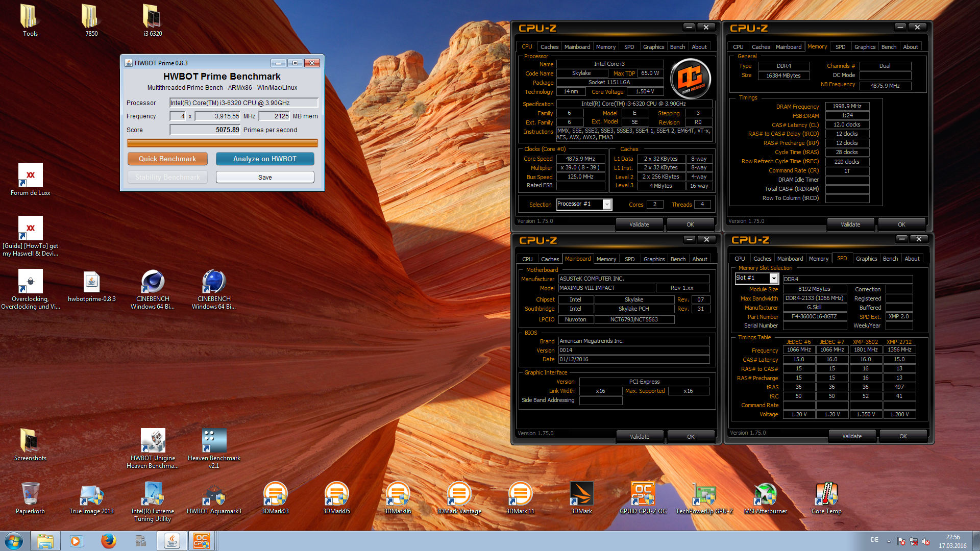980x551 pixels.
Task: Click Quick Benchmark in HWBOT Prime
Action: click(167, 159)
